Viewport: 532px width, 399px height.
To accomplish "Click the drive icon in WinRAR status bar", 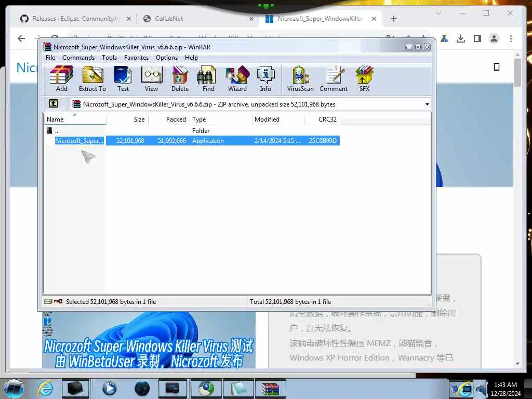I will [x=48, y=301].
